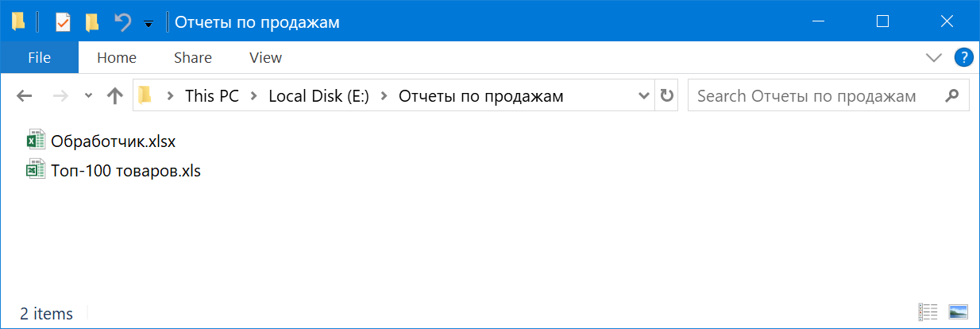The width and height of the screenshot is (980, 329).
Task: Switch to the Home ribbon tab
Action: (x=117, y=57)
